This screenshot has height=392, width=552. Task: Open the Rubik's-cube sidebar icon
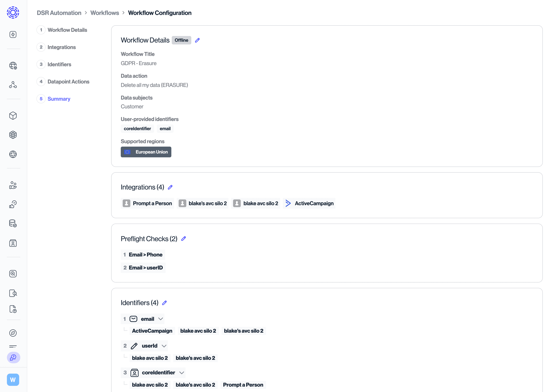click(13, 135)
